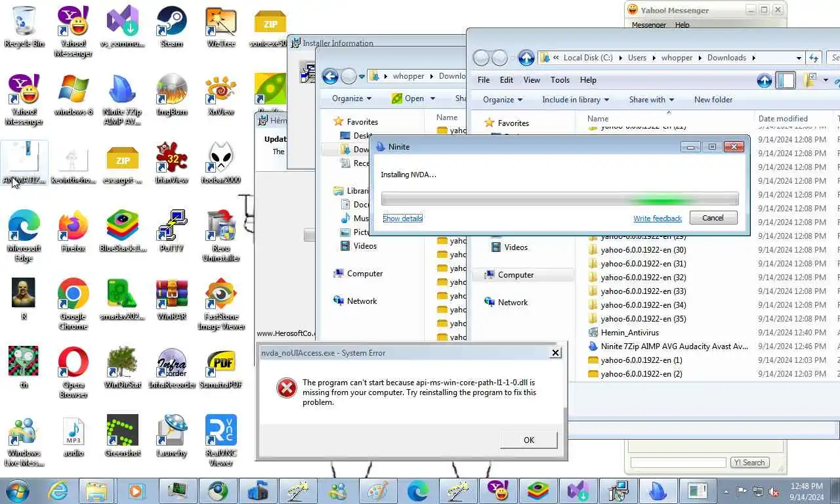840x504 pixels.
Task: Click the Y! Search button
Action: point(749,463)
